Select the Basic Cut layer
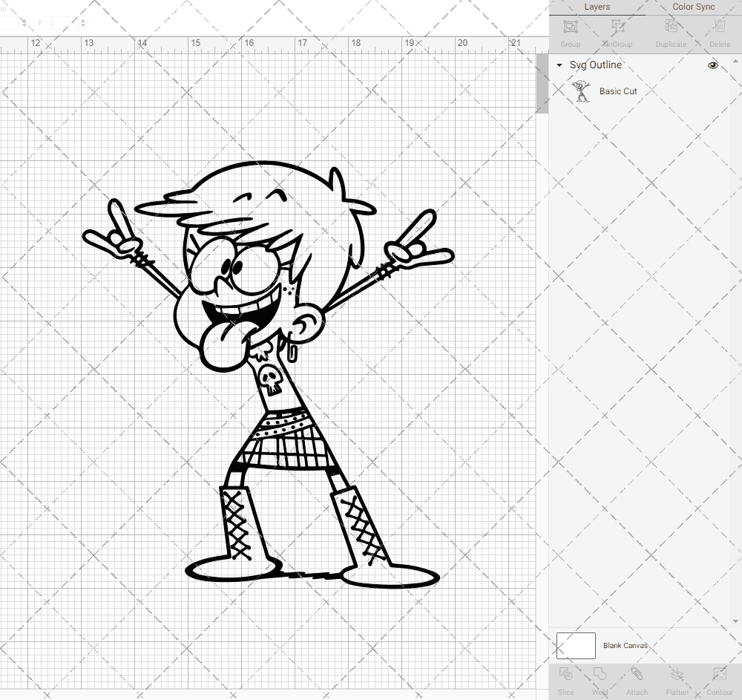Screen dimensions: 742x700 (x=617, y=91)
